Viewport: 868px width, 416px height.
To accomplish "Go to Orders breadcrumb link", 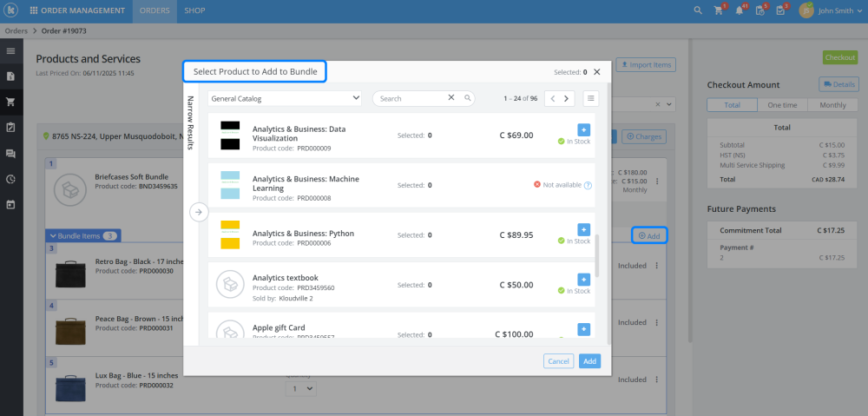I will coord(16,31).
